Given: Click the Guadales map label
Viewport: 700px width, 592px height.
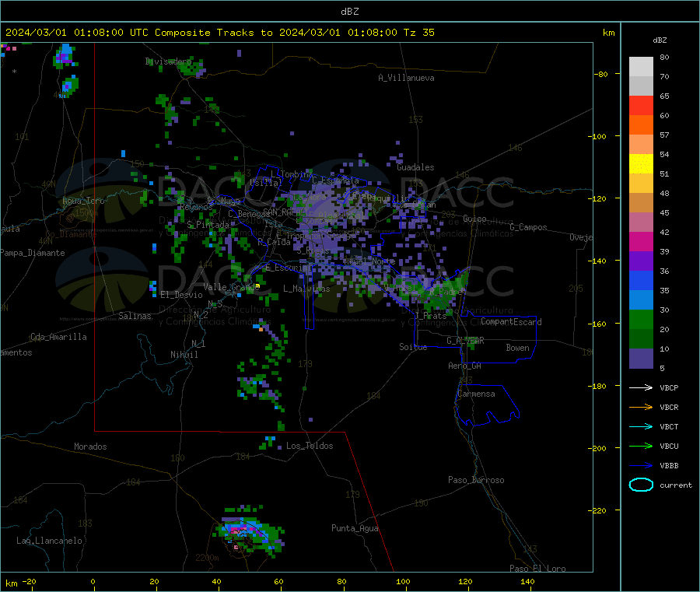Looking at the screenshot, I should pos(415,167).
